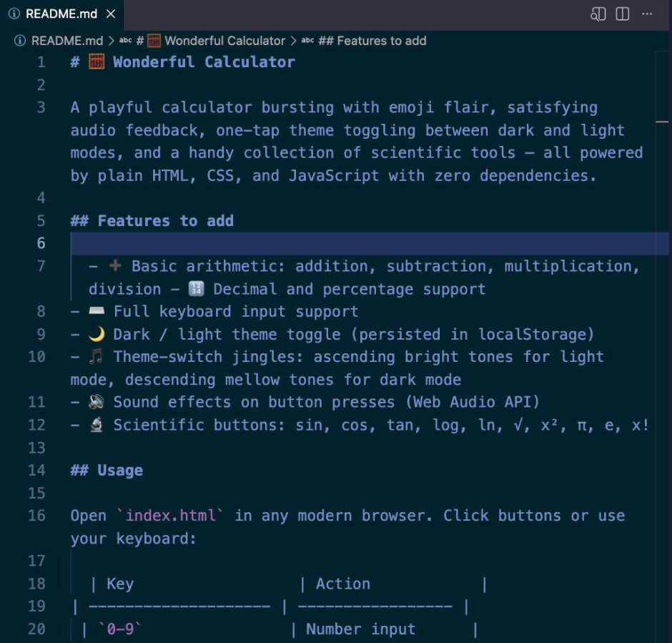Open the README.md breadcrumb dropdown
Image resolution: width=672 pixels, height=643 pixels.
(66, 41)
